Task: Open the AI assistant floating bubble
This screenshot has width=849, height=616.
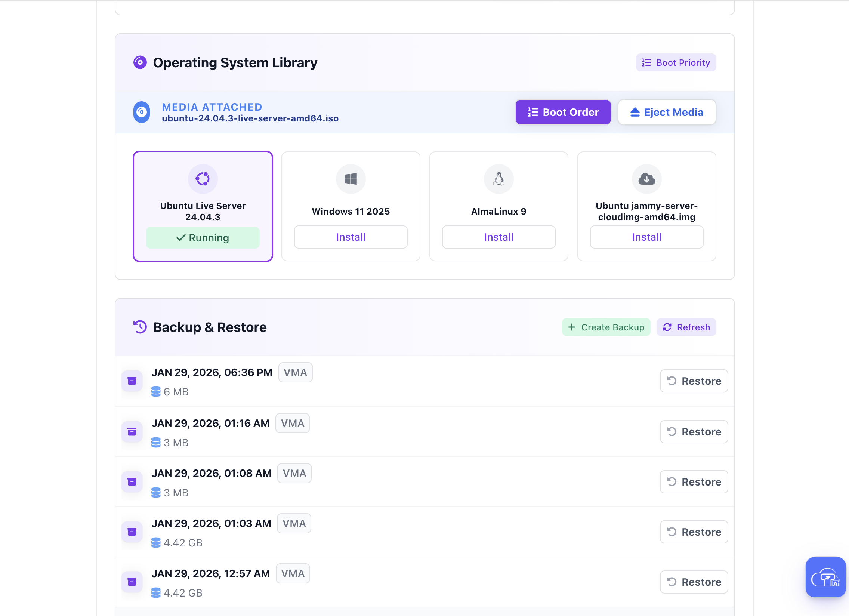Action: point(825,577)
